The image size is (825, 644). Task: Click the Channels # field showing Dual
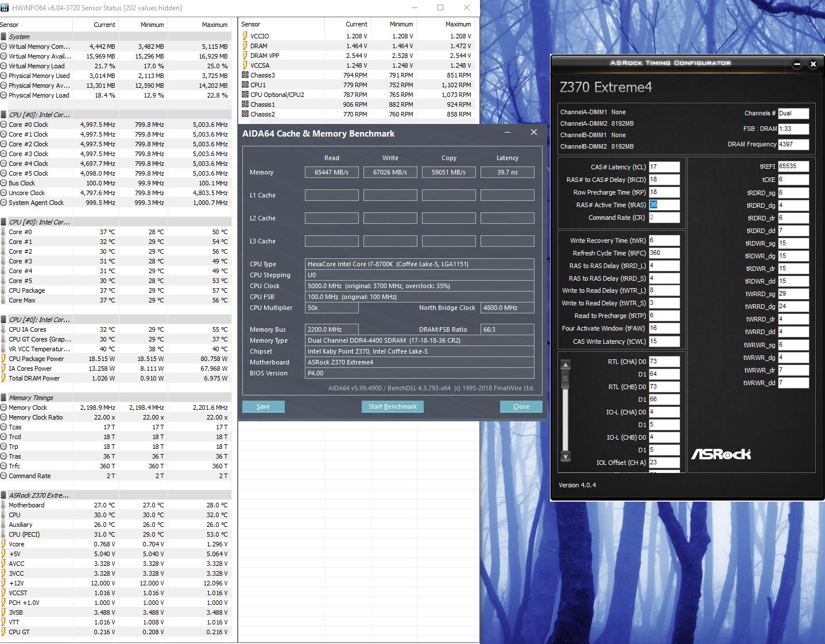[793, 114]
